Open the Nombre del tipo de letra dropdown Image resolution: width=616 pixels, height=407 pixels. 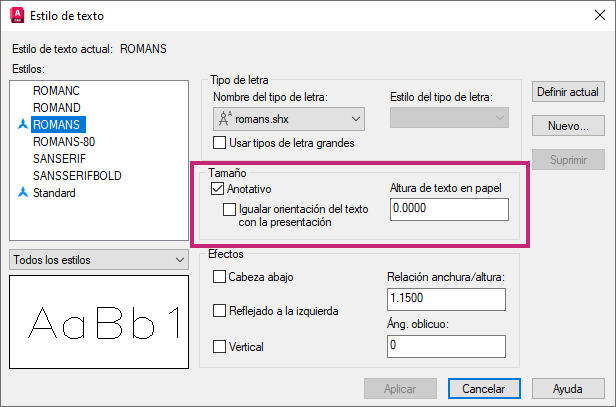click(289, 118)
